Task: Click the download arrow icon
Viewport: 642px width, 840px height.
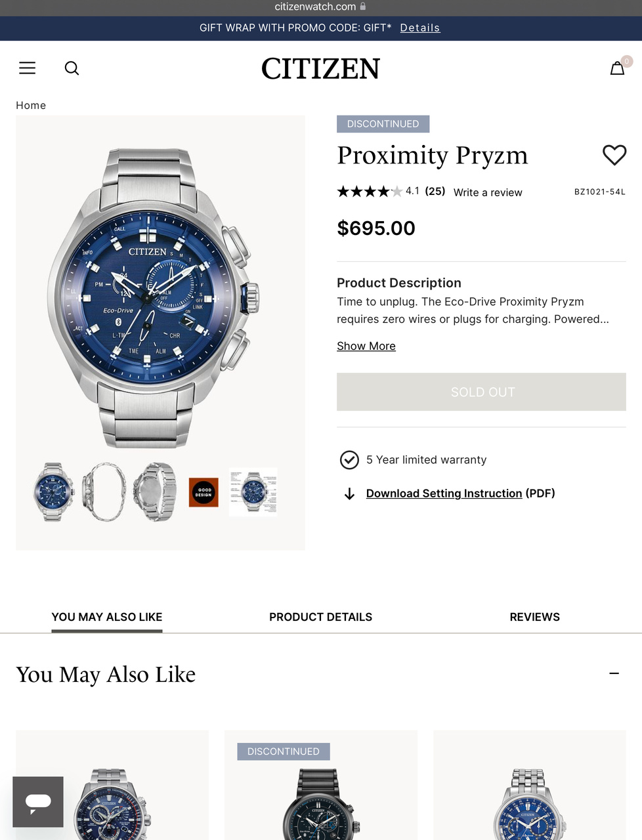Action: pyautogui.click(x=349, y=493)
